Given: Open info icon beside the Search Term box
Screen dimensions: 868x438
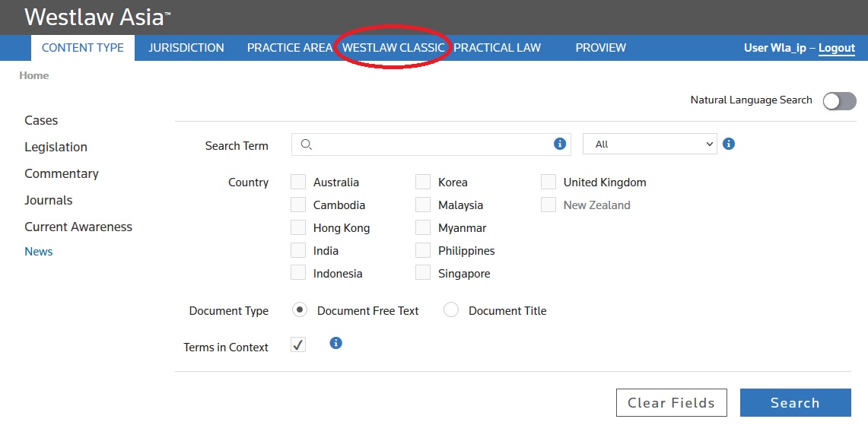Looking at the screenshot, I should [x=560, y=144].
